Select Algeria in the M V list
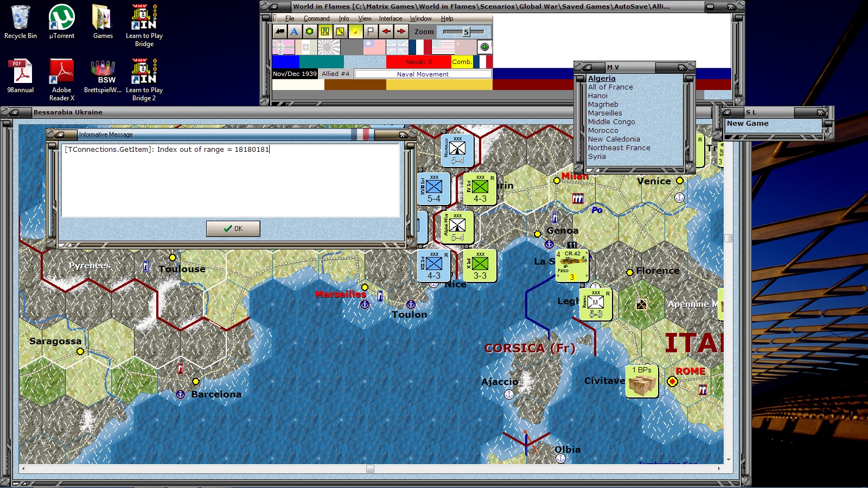The image size is (868, 488). (602, 78)
